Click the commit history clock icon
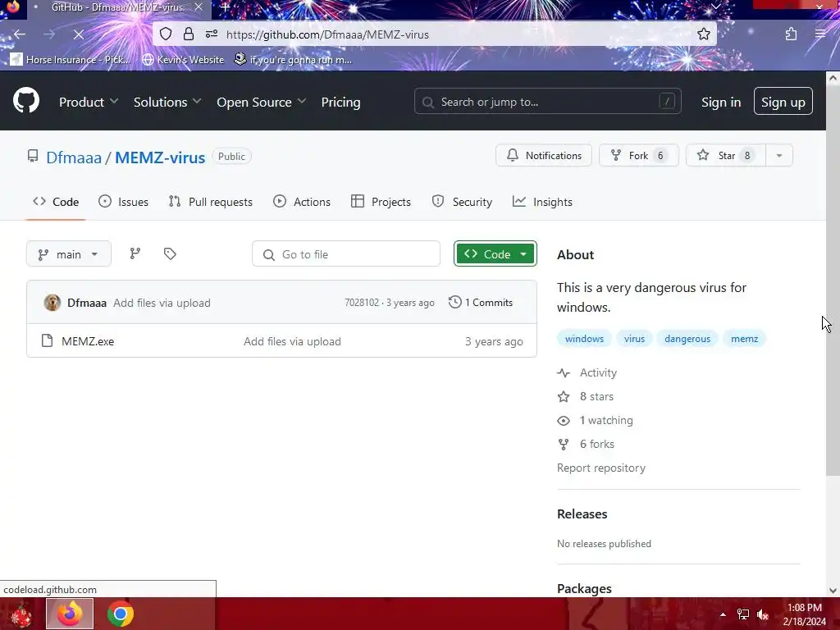The image size is (840, 630). (454, 302)
